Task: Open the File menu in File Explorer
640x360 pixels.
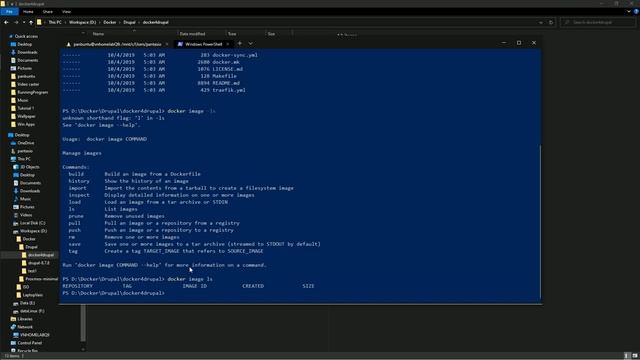Action: (x=9, y=11)
